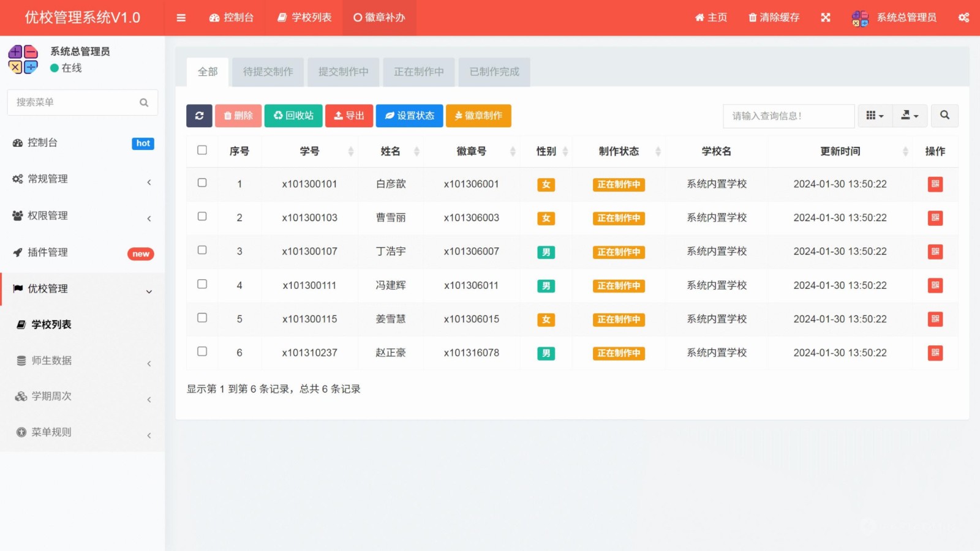Click the red 导出 export button
980x551 pixels.
click(x=349, y=116)
